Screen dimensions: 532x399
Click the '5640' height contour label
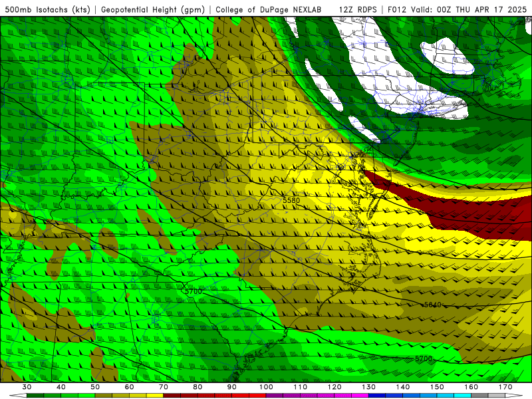(433, 305)
